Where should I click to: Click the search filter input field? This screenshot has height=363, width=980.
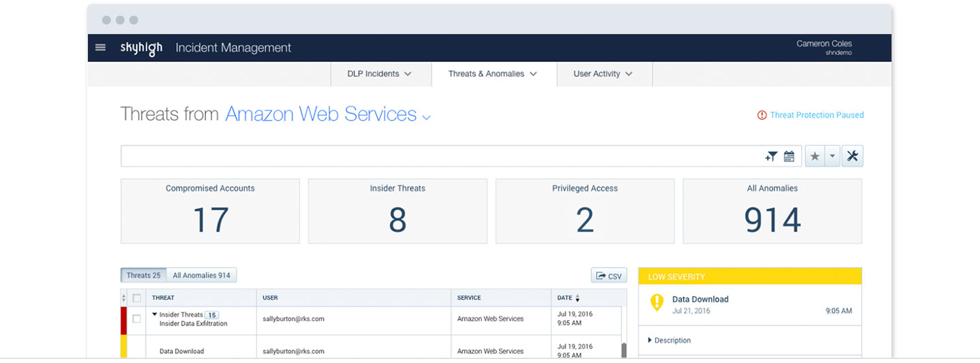[x=442, y=156]
